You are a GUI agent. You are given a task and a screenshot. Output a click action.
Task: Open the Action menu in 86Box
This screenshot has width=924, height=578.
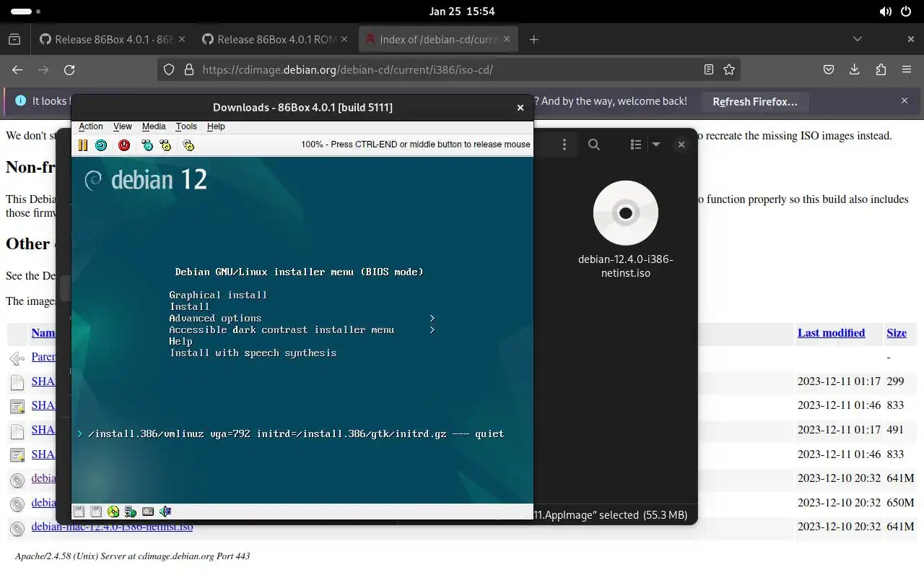(x=91, y=126)
